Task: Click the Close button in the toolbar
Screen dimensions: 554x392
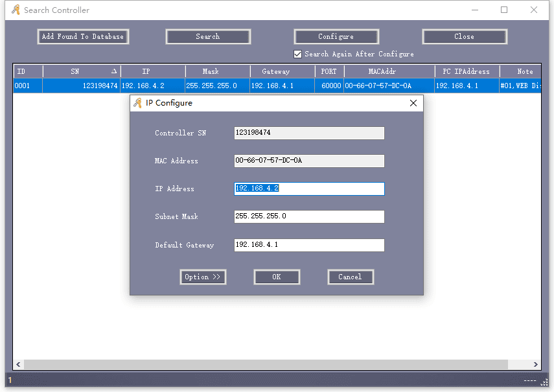Action: [x=464, y=37]
